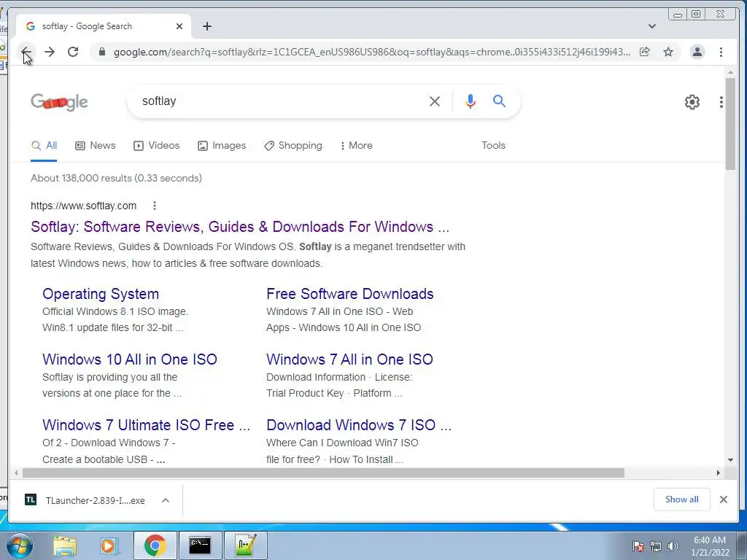
Task: Open Windows Explorer from the taskbar
Action: point(65,545)
